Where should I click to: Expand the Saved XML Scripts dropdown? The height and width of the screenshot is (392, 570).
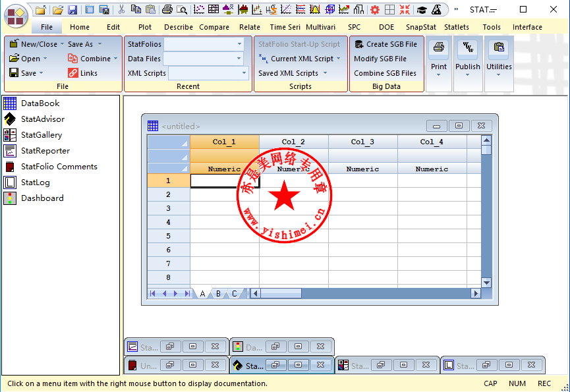[325, 73]
